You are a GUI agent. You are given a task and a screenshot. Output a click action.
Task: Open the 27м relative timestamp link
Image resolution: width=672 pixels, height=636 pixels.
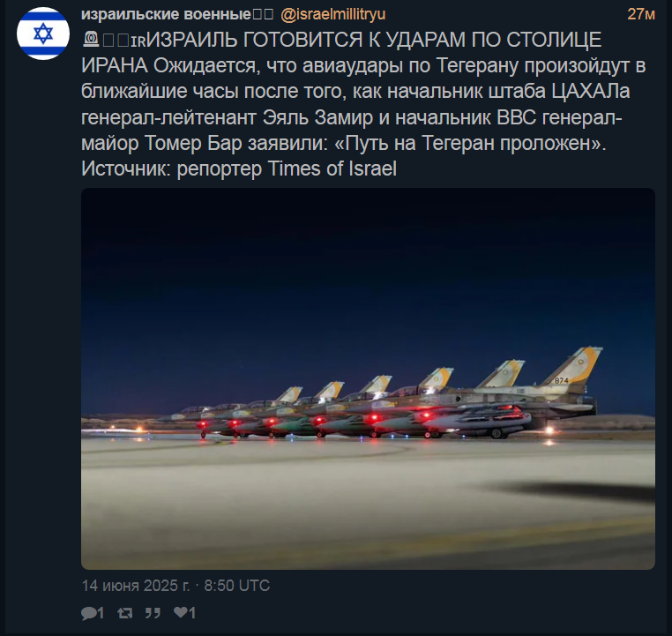tap(641, 14)
